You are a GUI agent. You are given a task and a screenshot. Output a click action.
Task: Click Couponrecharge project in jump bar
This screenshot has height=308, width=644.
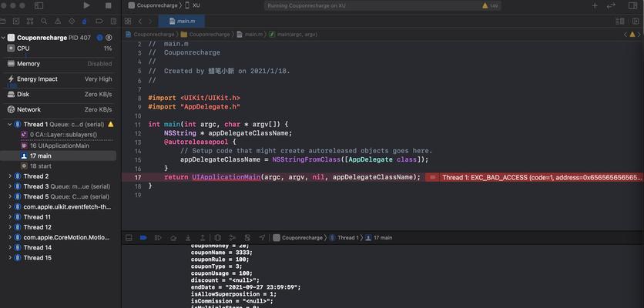150,35
